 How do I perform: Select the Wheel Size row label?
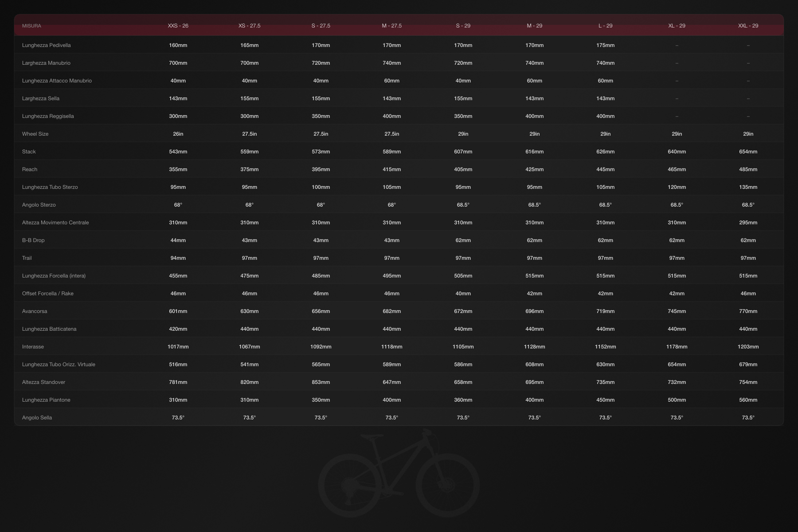coord(35,134)
